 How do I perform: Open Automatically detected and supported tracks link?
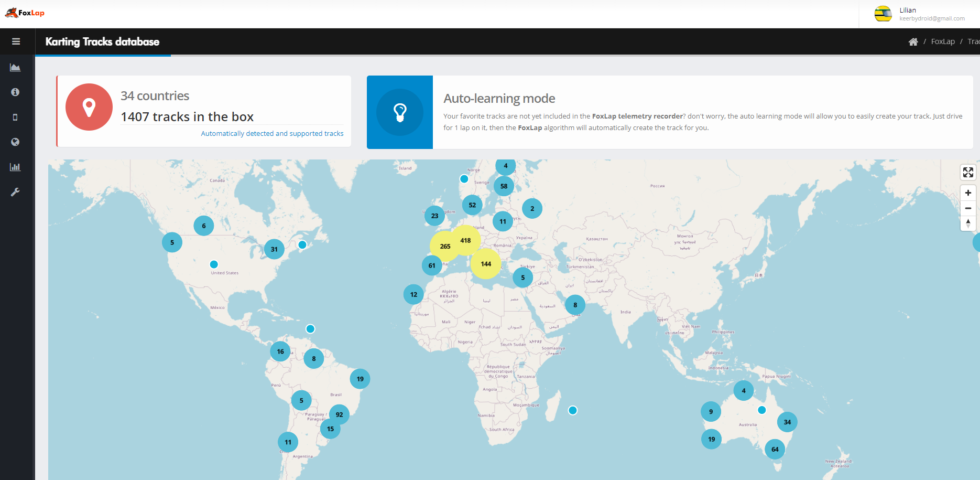coord(272,134)
